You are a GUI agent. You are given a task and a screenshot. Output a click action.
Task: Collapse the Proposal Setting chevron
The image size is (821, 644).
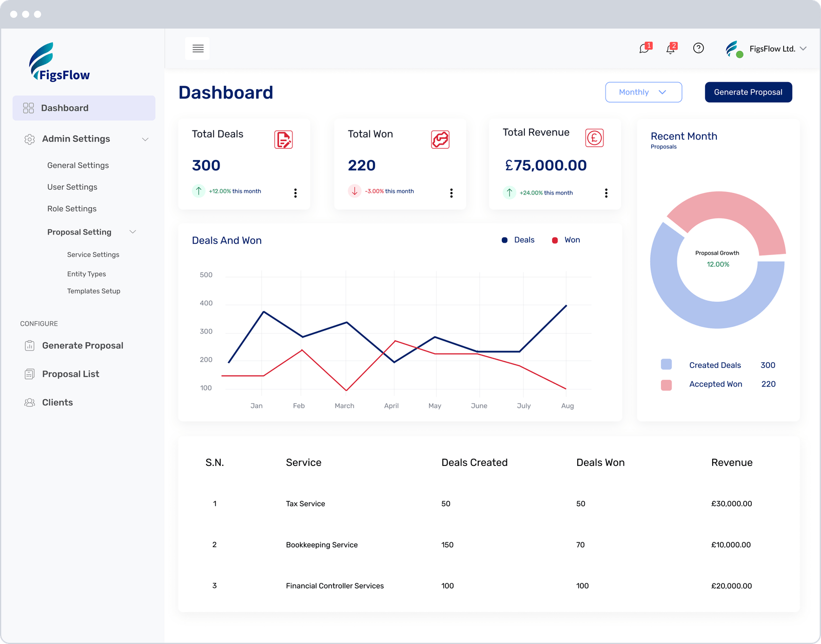pyautogui.click(x=133, y=232)
